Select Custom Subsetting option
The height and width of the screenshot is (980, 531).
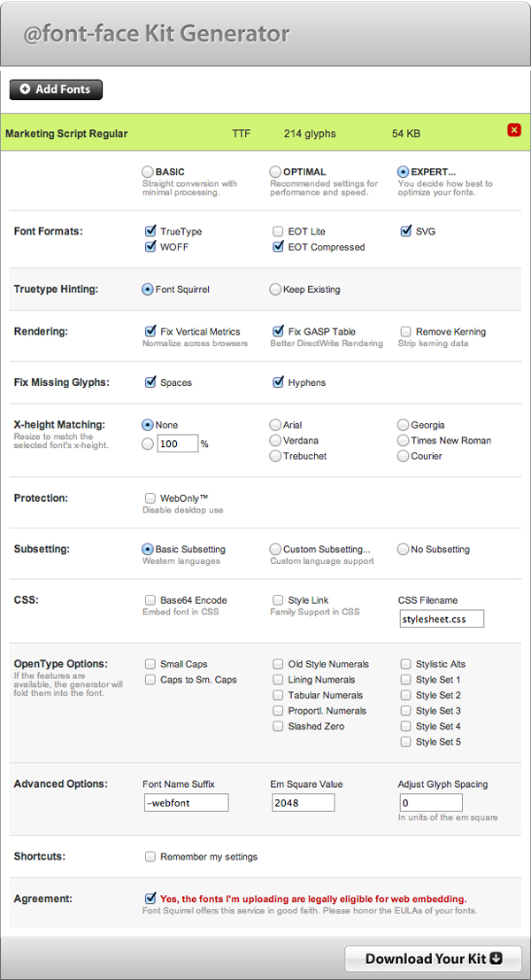275,549
